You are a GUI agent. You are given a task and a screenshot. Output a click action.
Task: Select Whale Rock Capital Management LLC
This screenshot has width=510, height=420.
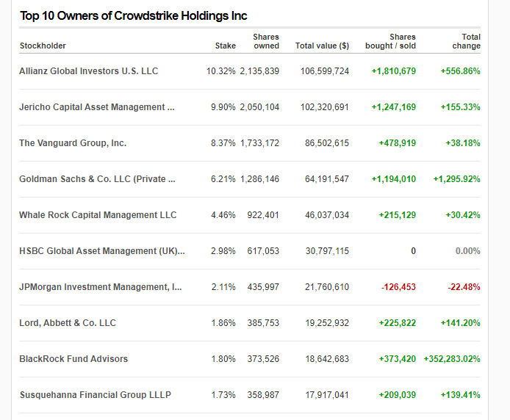98,215
